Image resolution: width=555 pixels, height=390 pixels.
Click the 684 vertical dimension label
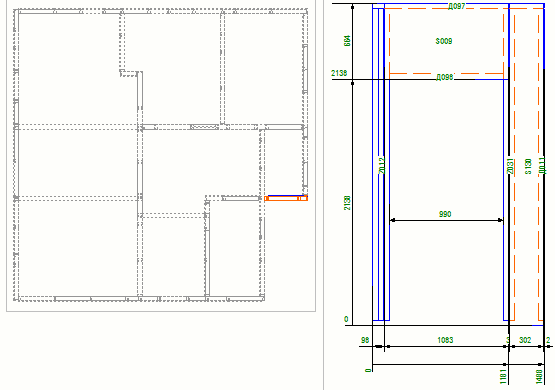tap(348, 41)
